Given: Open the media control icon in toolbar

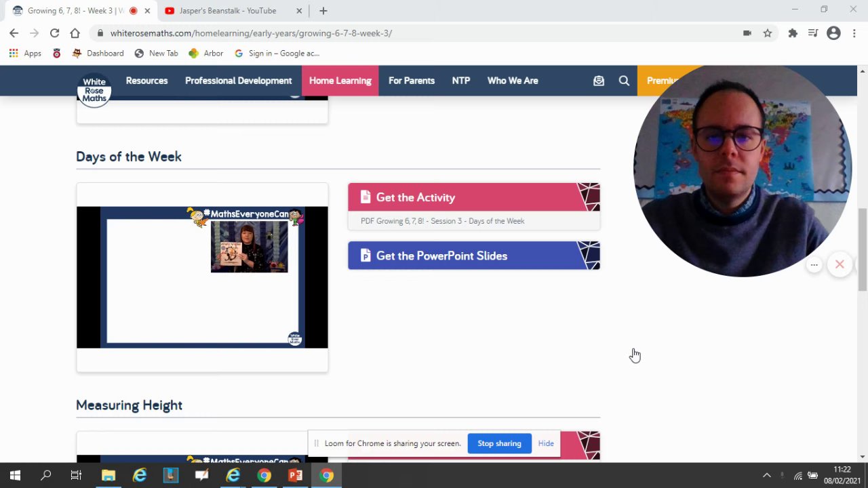Looking at the screenshot, I should (x=813, y=33).
